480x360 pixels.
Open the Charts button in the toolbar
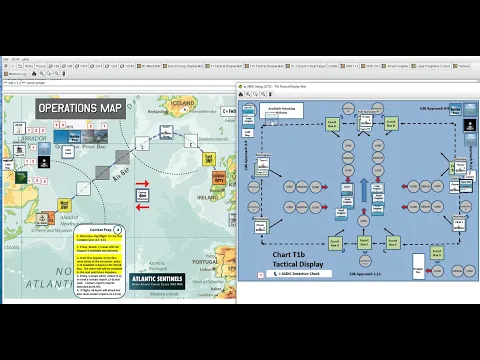point(333,66)
